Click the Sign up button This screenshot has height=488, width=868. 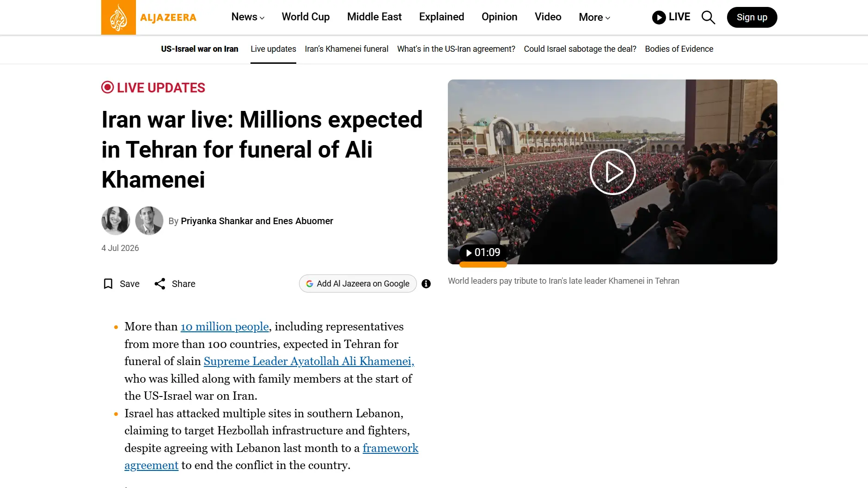(x=752, y=17)
